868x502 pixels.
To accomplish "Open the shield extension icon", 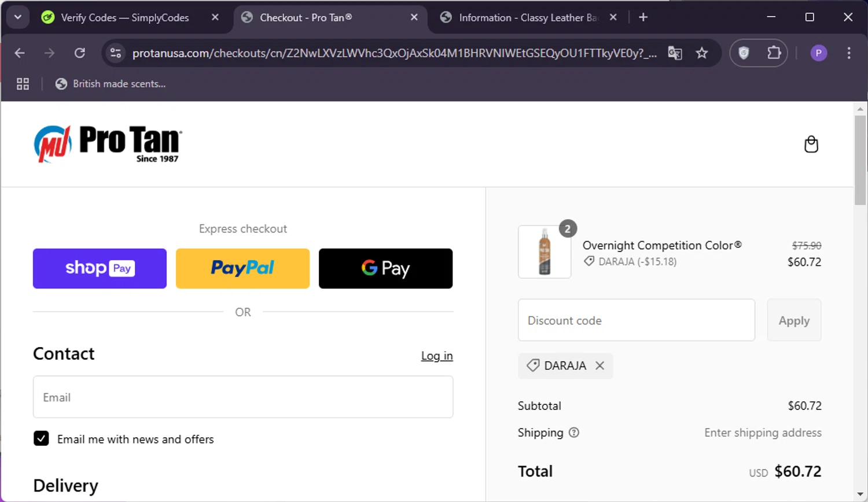I will [x=744, y=53].
